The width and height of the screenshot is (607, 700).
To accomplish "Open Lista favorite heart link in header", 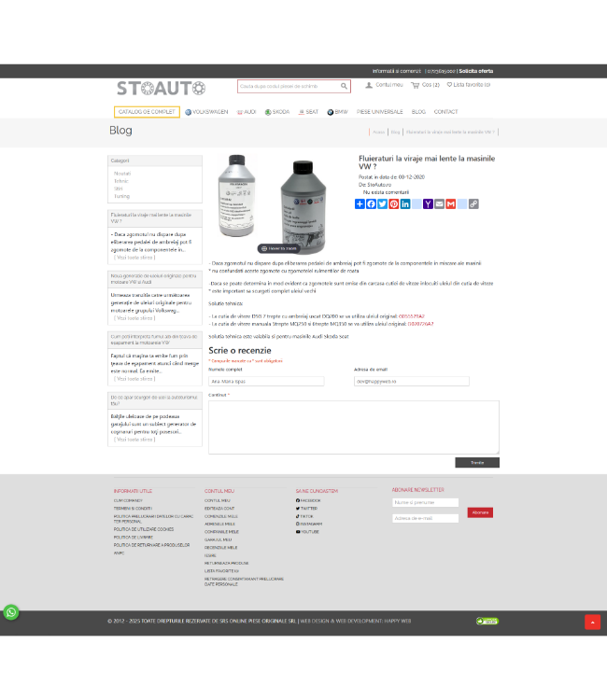I will pos(469,85).
